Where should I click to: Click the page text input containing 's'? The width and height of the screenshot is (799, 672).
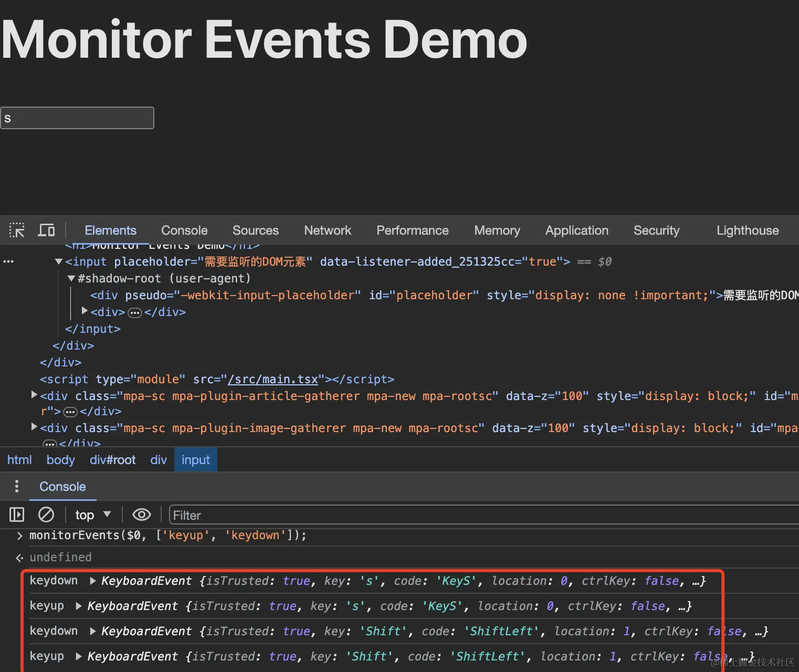tap(77, 118)
